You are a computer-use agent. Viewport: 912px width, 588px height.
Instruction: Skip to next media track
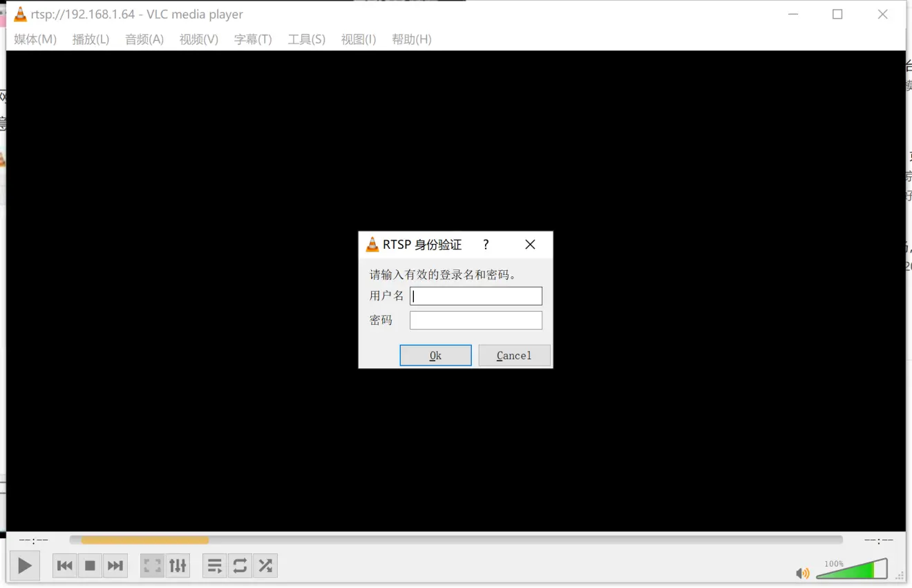[115, 566]
